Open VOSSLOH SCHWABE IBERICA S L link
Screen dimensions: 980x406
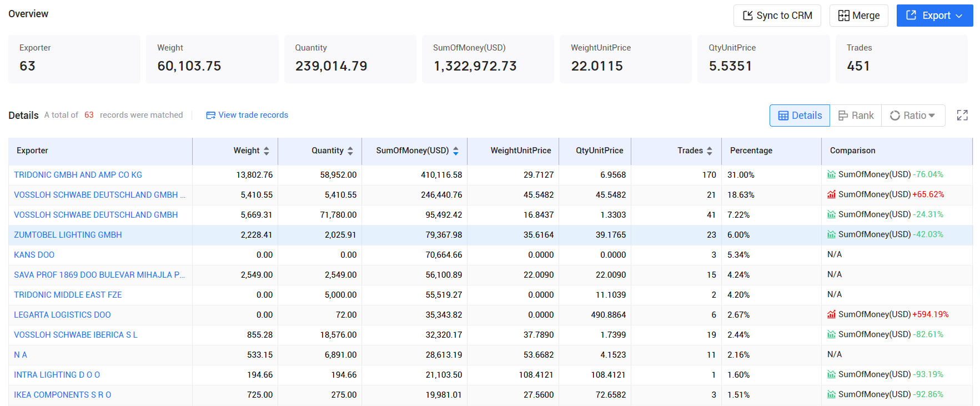(76, 335)
